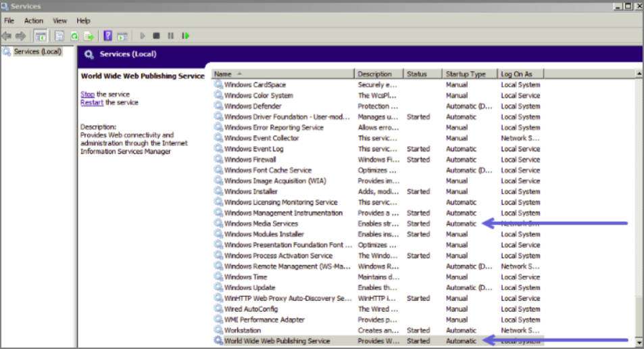Open Properties toolbar icon

59,36
